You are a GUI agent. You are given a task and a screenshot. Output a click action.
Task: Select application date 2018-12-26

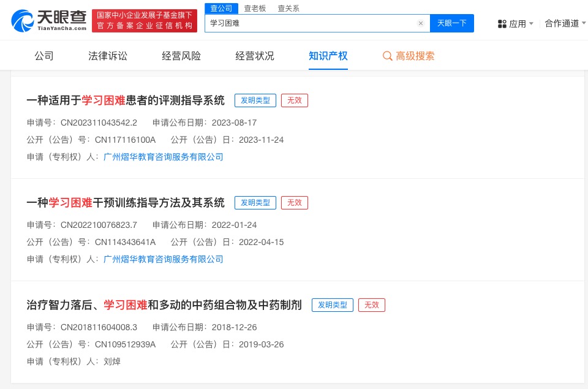pyautogui.click(x=235, y=328)
